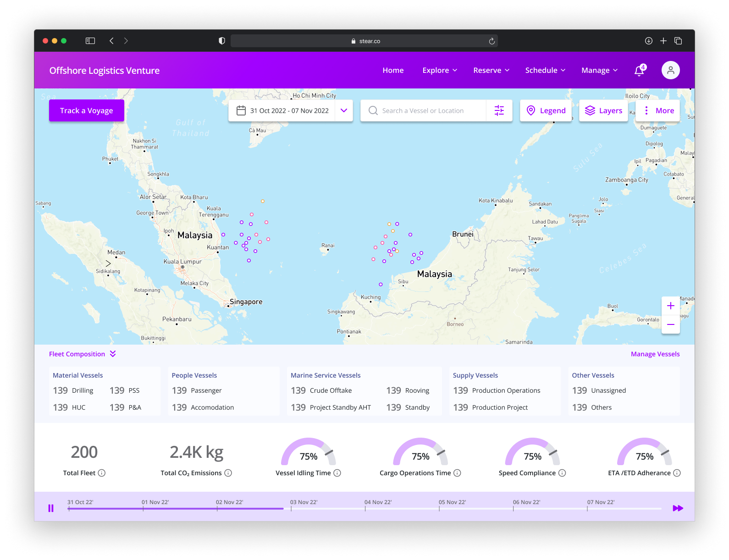729x560 pixels.
Task: Go to the Home menu item
Action: click(393, 70)
